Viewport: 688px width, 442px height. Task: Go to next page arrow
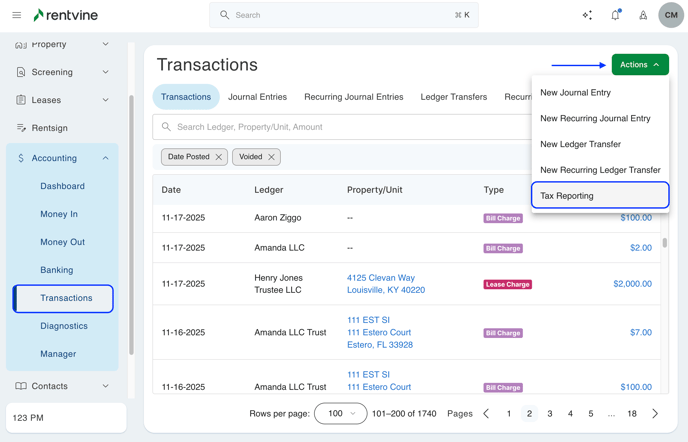[x=655, y=413]
